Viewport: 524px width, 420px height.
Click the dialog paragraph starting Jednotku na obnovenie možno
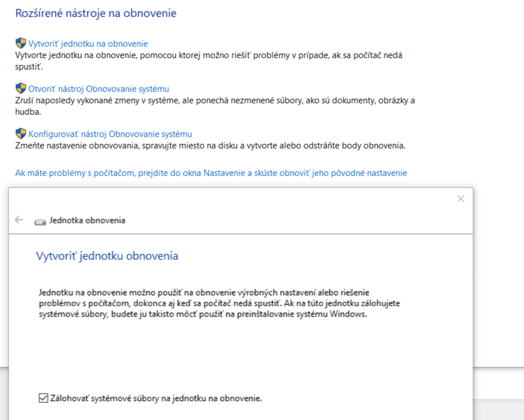219,303
